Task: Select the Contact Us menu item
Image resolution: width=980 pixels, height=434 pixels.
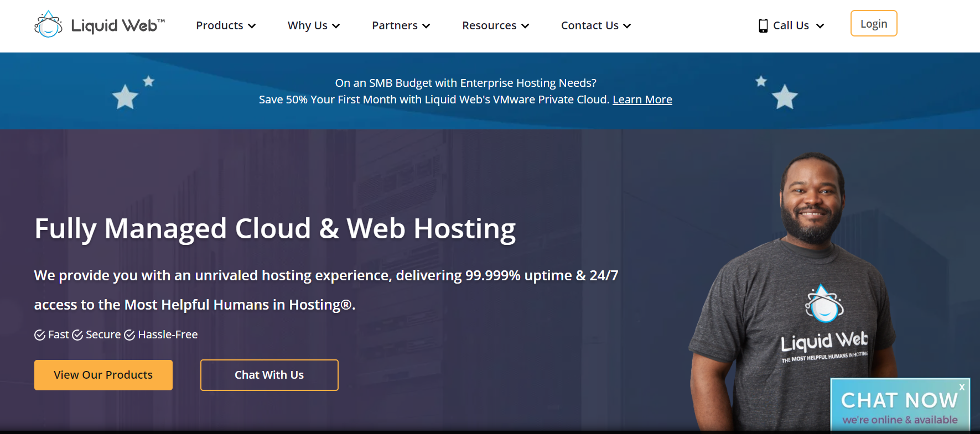Action: click(595, 25)
